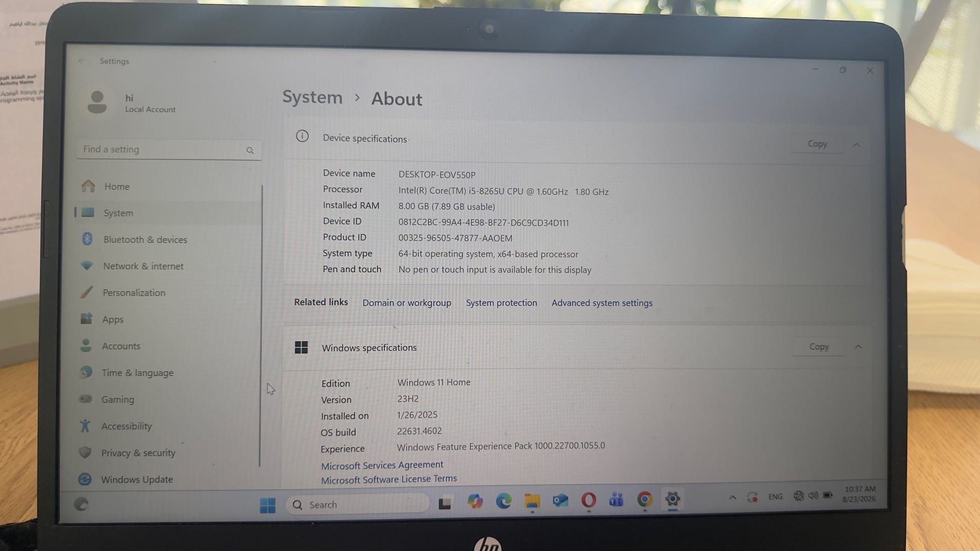The image size is (980, 551).
Task: Click the magnifier icon in Find a setting
Action: [250, 151]
